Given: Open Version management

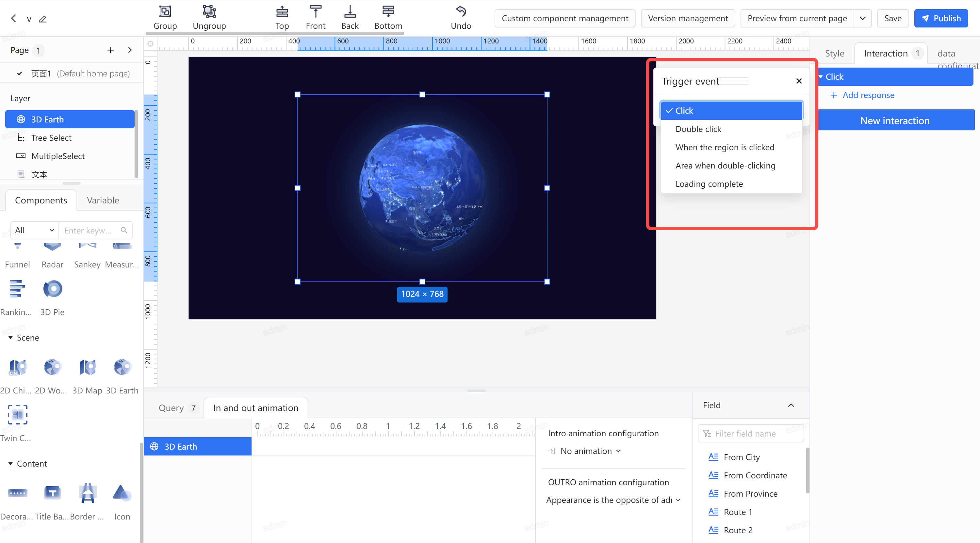Looking at the screenshot, I should coord(688,18).
